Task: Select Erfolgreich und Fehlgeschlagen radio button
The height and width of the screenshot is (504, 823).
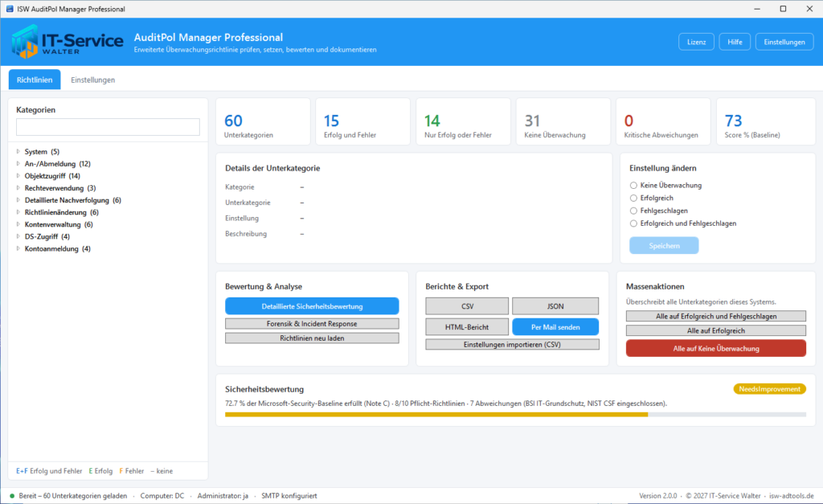Action: 633,223
